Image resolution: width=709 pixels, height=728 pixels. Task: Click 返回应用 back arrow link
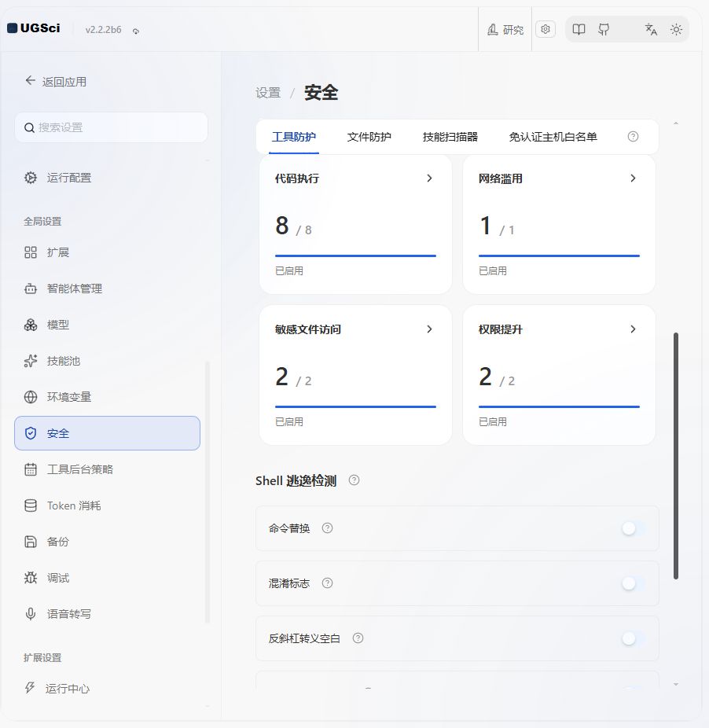(56, 82)
